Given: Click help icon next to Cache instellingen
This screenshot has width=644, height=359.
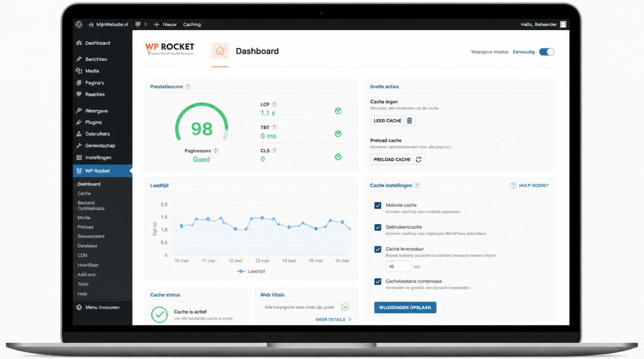Looking at the screenshot, I should tap(417, 186).
